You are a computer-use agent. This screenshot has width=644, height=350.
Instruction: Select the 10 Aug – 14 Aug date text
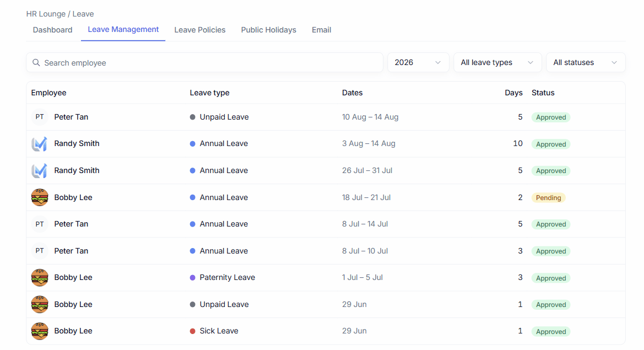point(370,117)
